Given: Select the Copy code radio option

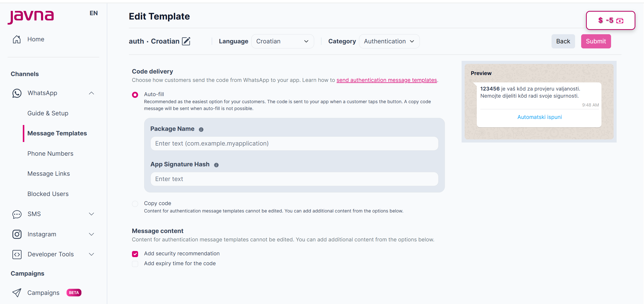Looking at the screenshot, I should [135, 204].
